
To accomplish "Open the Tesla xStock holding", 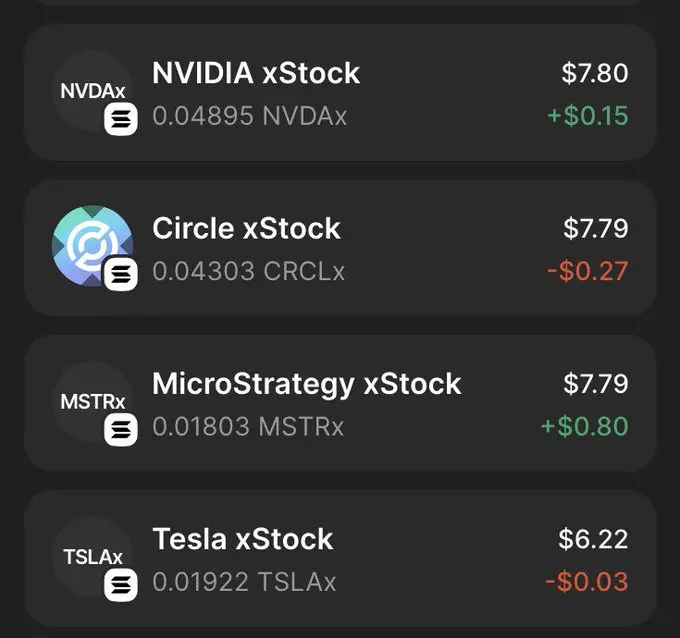I will pyautogui.click(x=340, y=559).
